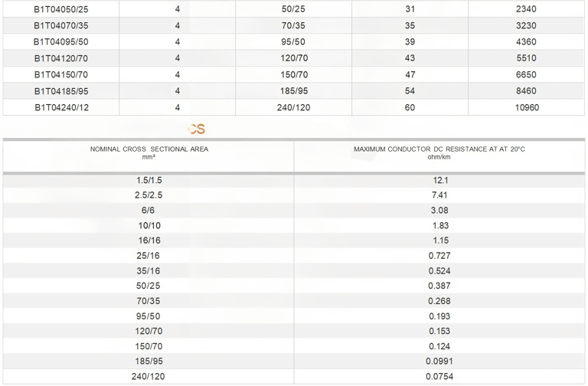Select the 25/16 cross sectional area
This screenshot has width=588, height=386.
(148, 256)
